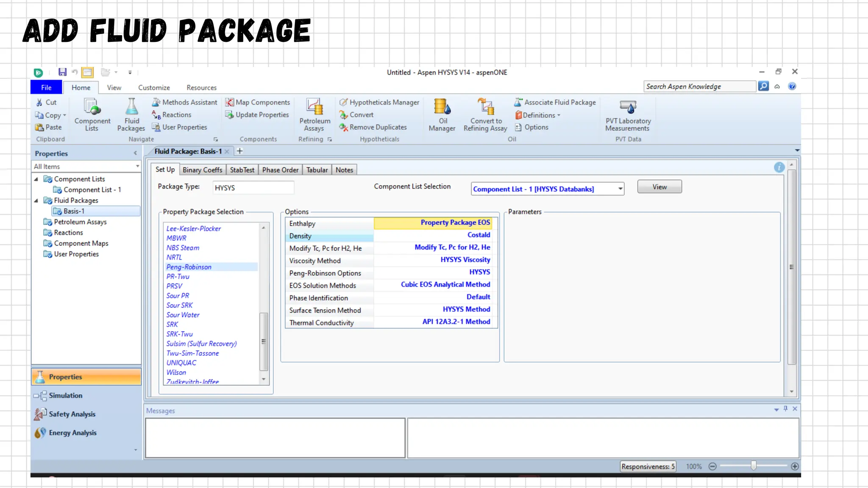Screen dimensions: 868x488
Task: Select SRK property package
Action: [x=172, y=324]
